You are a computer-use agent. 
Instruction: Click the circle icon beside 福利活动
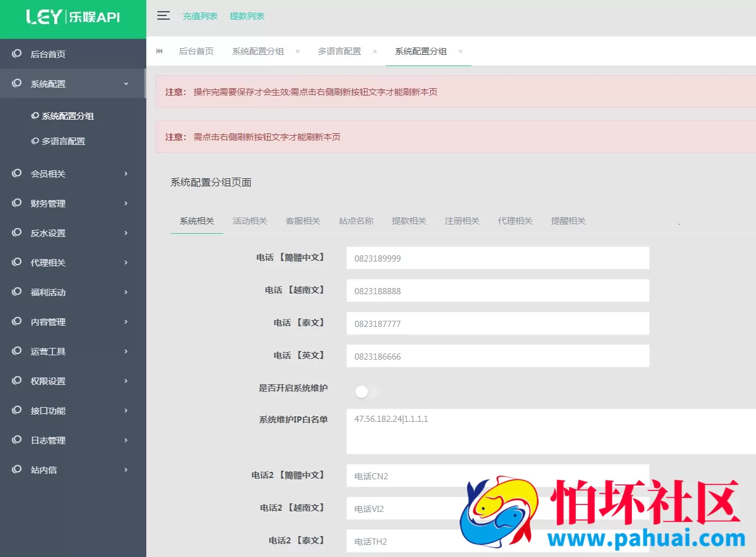[x=17, y=292]
